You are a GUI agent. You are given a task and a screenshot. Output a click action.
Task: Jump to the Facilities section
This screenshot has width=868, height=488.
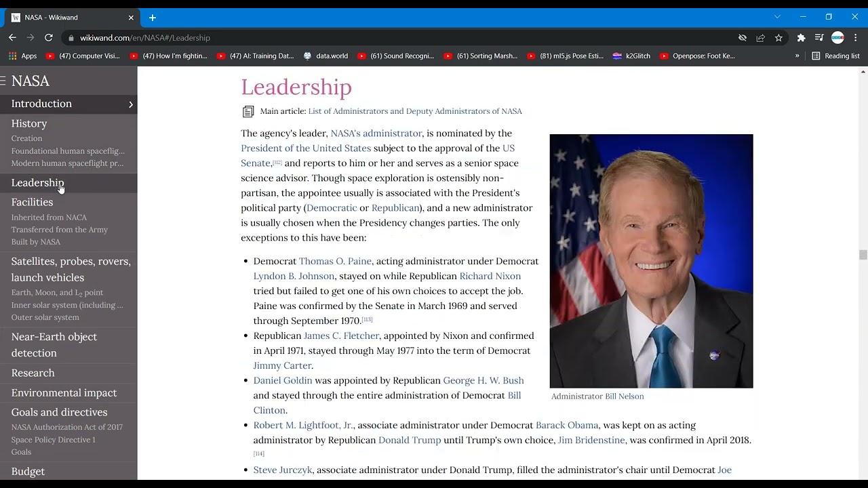point(32,202)
